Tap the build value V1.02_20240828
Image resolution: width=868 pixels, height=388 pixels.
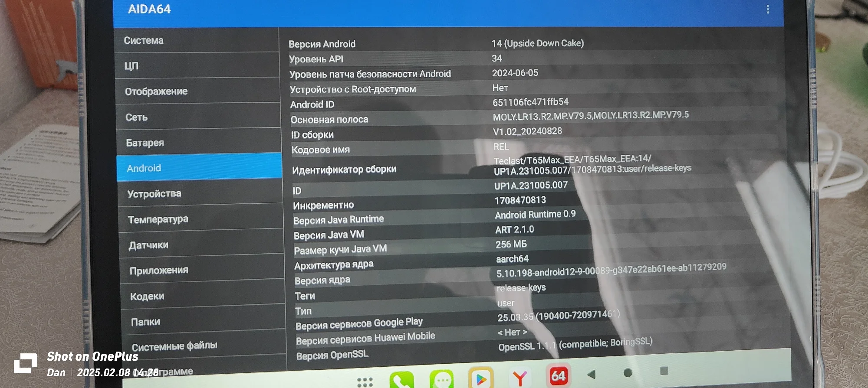[527, 131]
